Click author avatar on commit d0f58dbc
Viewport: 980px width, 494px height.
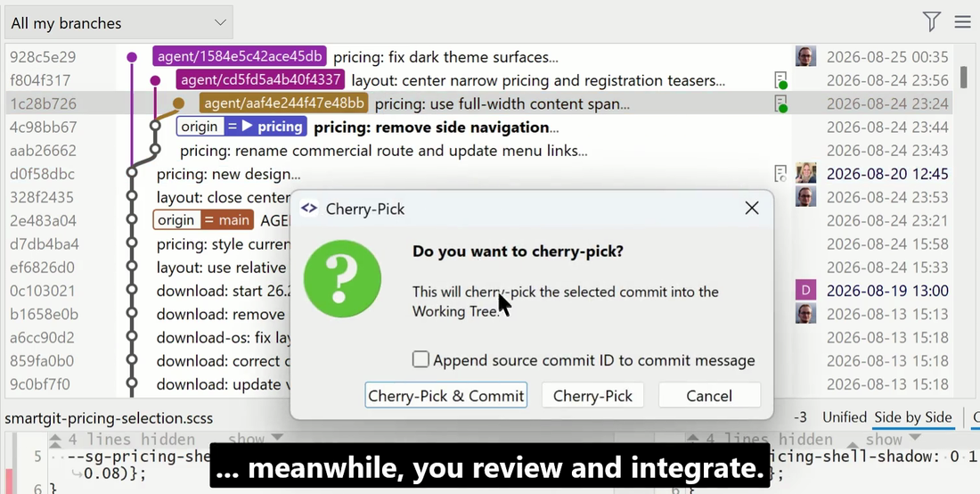pos(805,173)
